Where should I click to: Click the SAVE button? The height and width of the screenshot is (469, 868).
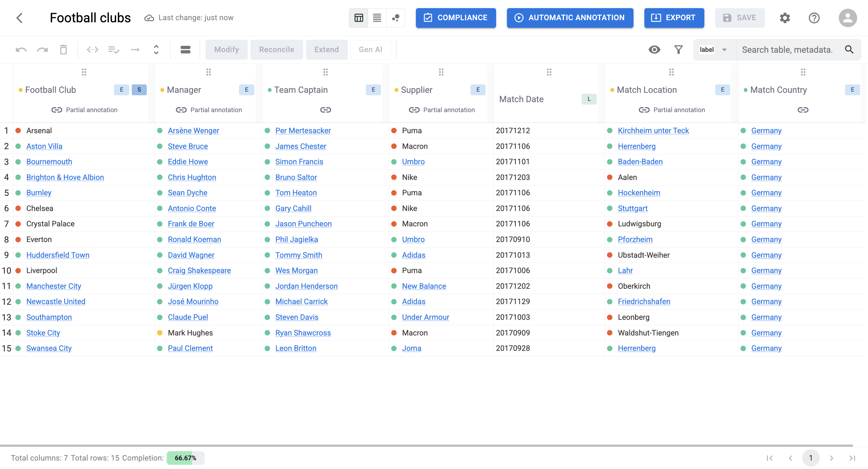click(740, 18)
